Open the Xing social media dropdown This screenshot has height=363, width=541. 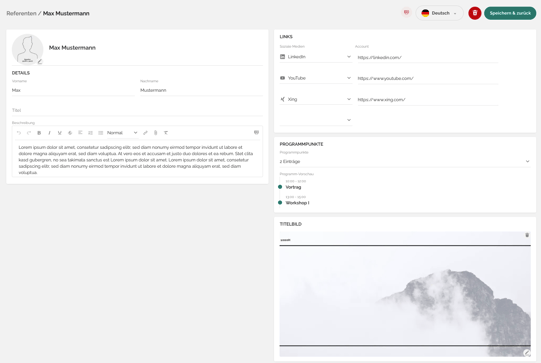316,99
